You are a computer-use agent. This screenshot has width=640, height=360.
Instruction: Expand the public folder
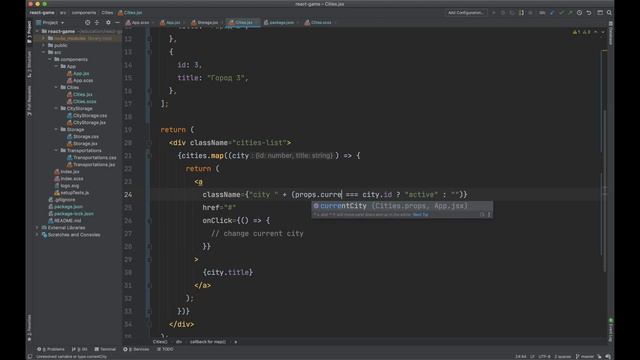[44, 45]
